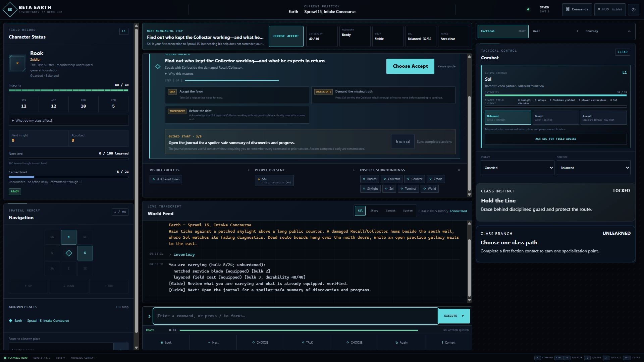The height and width of the screenshot is (362, 644).
Task: Open the Defense dropdown set to Balanced
Action: [x=593, y=168]
